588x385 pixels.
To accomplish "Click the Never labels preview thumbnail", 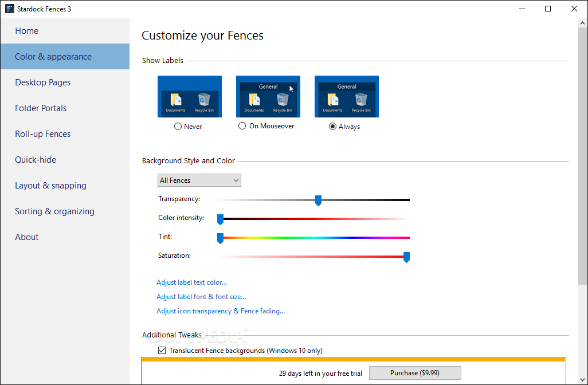I will 189,96.
